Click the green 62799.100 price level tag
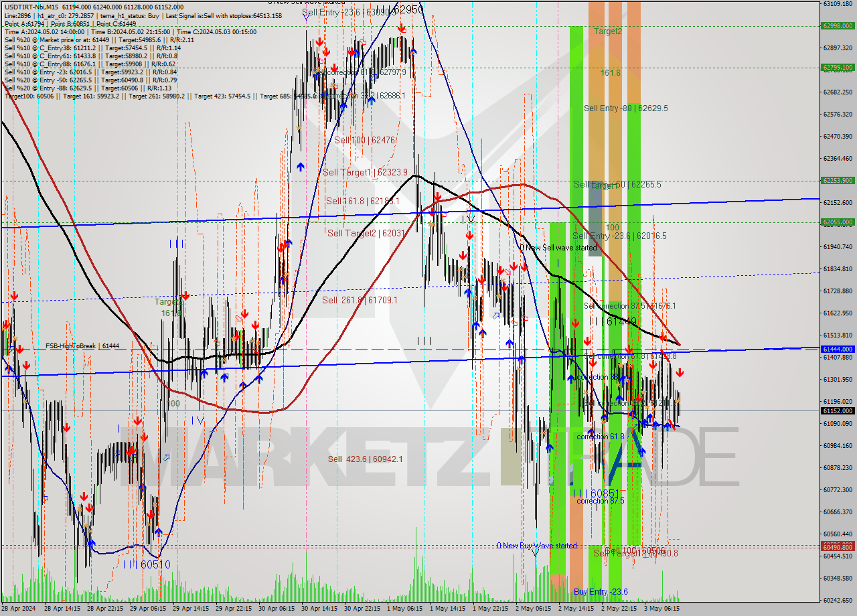857x616 pixels. point(837,68)
